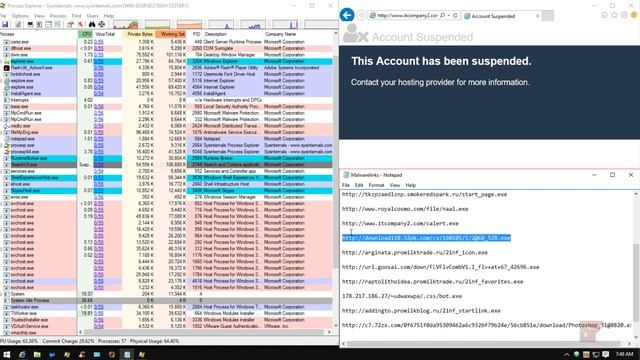
Task: Click the 178.217.186.27 bot.exe line in Notepad
Action: coord(402,296)
